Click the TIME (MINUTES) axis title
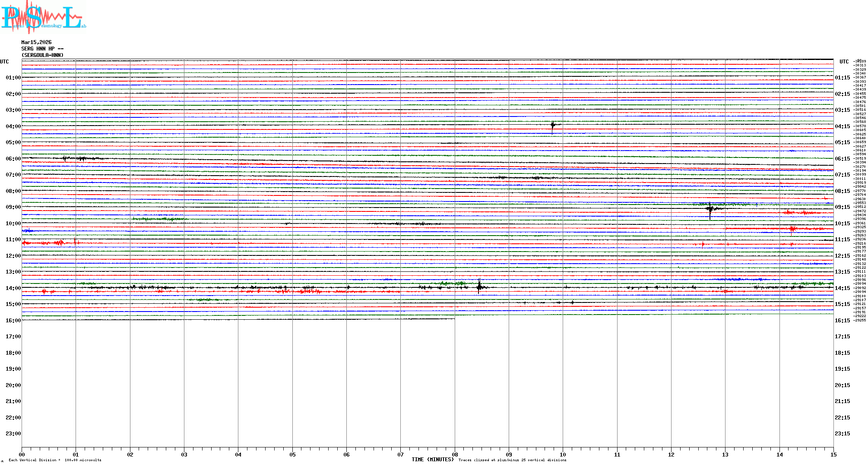The width and height of the screenshot is (868, 466). click(x=432, y=460)
